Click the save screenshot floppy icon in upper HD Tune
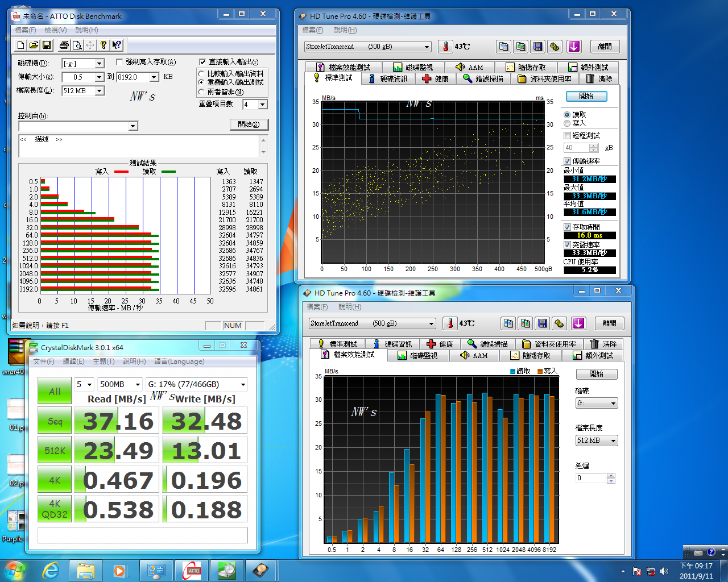This screenshot has width=728, height=582. 537,47
